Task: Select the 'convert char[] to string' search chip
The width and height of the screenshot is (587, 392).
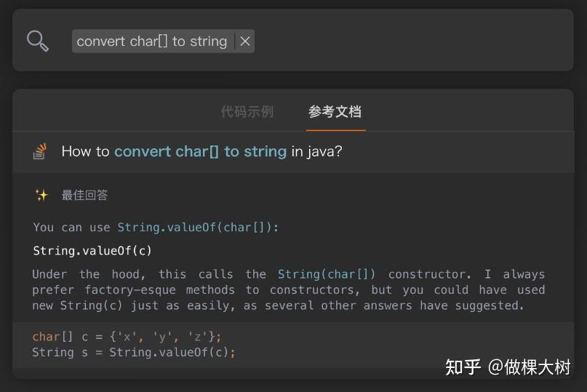Action: click(x=151, y=41)
